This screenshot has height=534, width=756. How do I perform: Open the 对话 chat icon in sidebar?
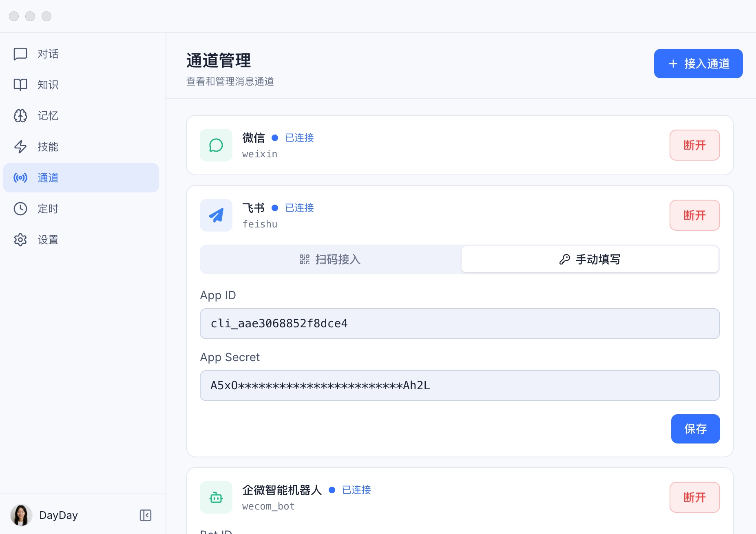[x=20, y=54]
